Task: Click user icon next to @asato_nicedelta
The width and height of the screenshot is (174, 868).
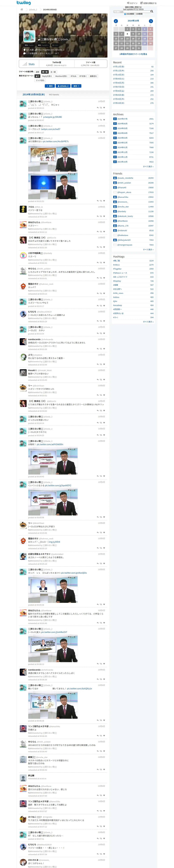Action: [x=115, y=178]
